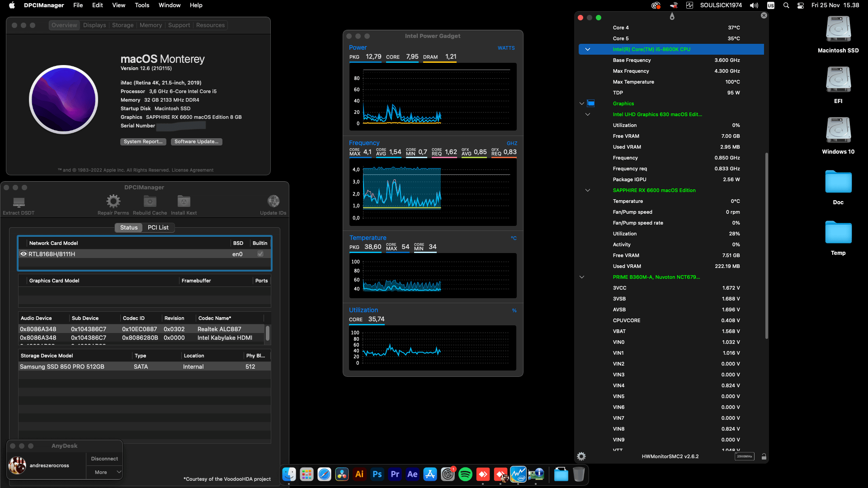Open the Windows 10 desktop drive
Screen dimensions: 868x488
click(x=838, y=136)
